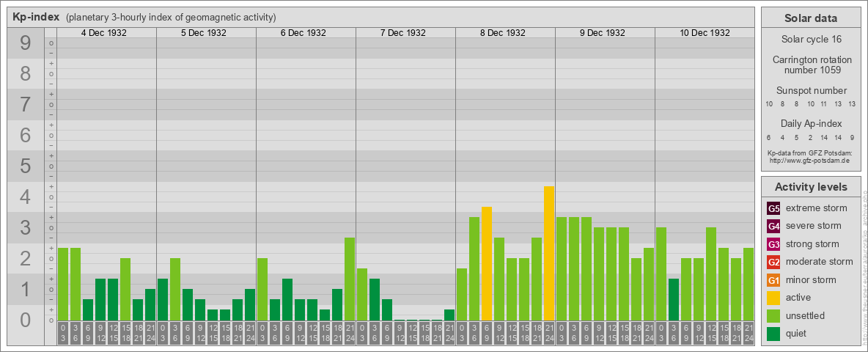Image resolution: width=868 pixels, height=352 pixels.
Task: Click the G3 strong storm badge
Action: click(x=773, y=244)
